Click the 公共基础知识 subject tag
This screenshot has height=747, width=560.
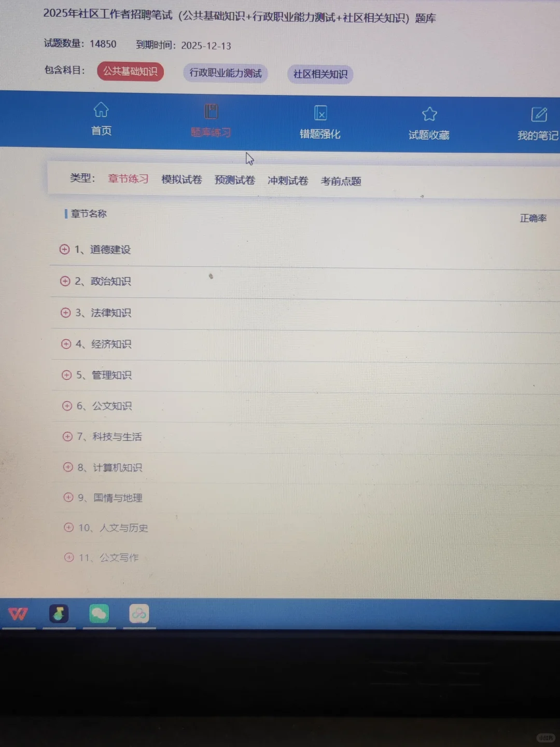coord(130,72)
